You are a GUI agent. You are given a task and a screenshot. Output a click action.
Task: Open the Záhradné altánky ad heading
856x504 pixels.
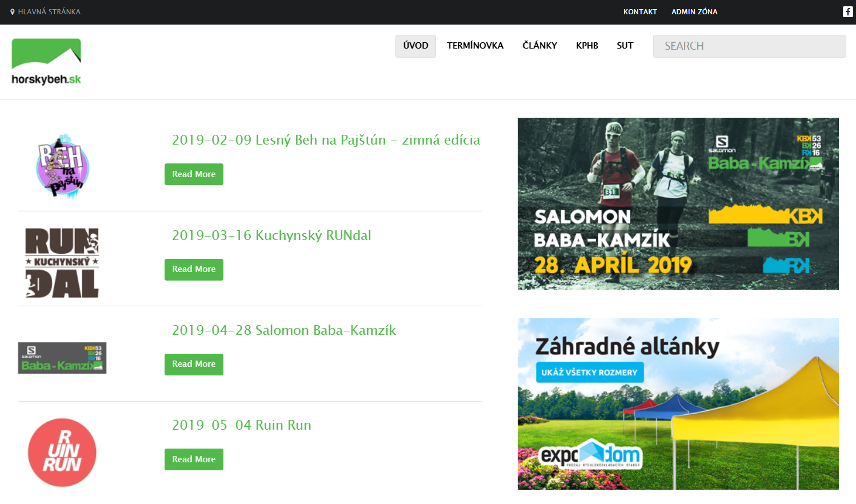(627, 346)
